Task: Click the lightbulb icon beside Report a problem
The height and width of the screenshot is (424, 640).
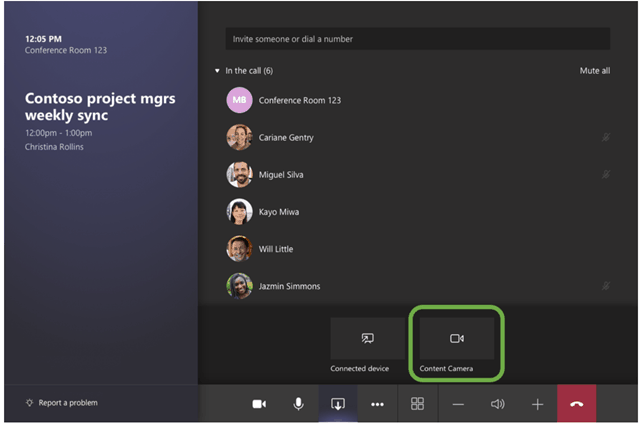Action: (29, 403)
